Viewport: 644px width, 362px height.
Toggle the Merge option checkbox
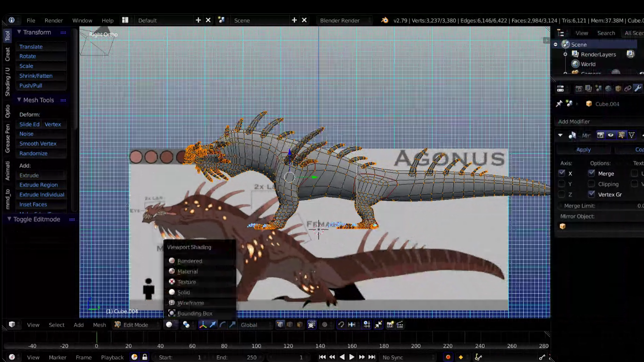[592, 173]
